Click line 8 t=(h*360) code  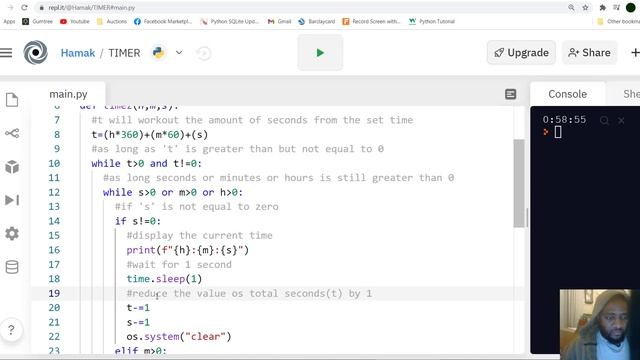150,135
